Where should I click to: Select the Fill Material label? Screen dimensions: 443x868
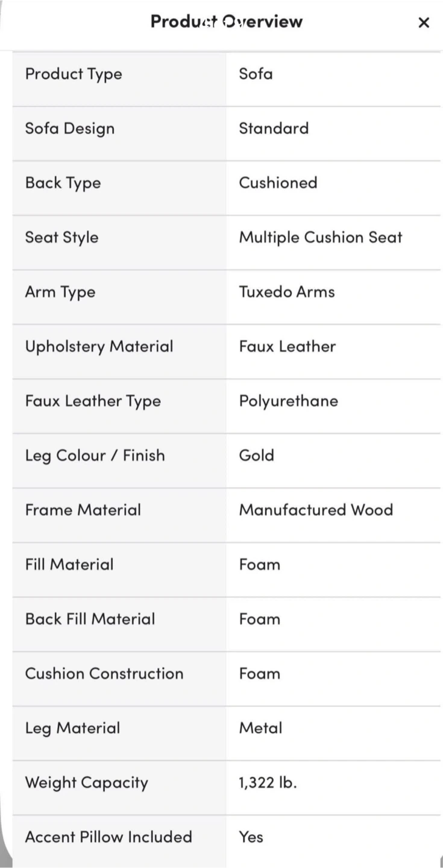(69, 565)
